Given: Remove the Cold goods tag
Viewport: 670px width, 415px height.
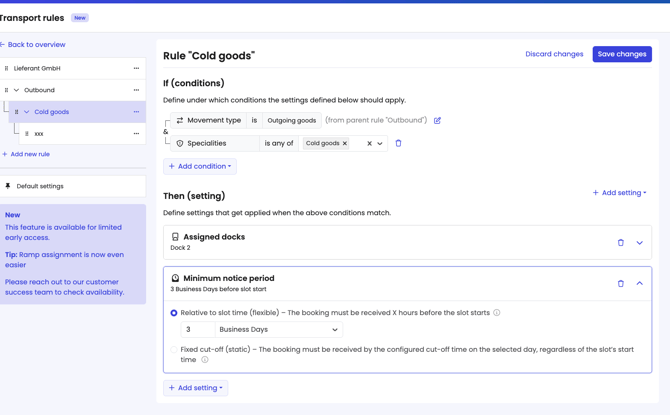Looking at the screenshot, I should pos(345,144).
